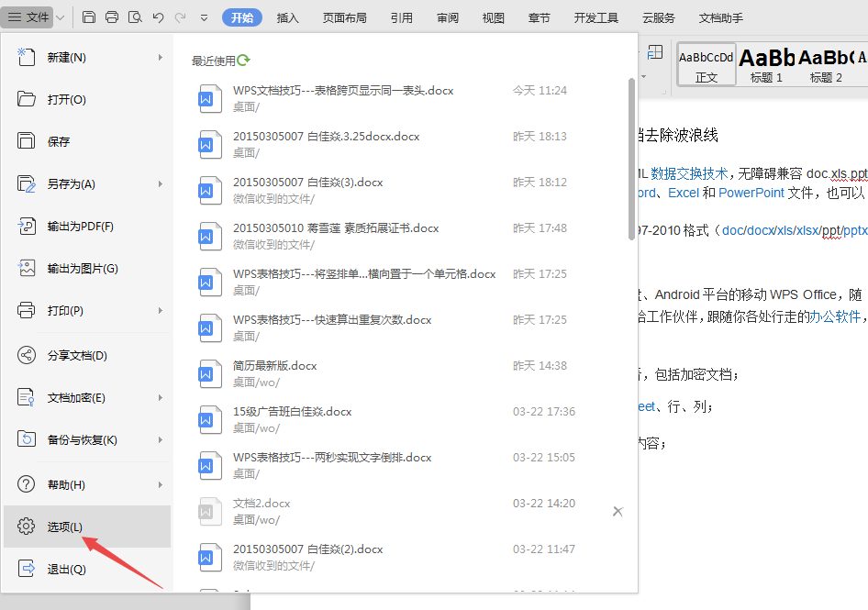Open the 文件 menu button
Screen dimensions: 868x610
pos(28,17)
